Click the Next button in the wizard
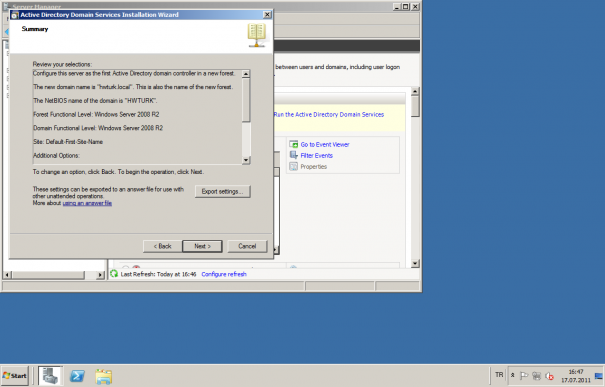The width and height of the screenshot is (605, 387). pyautogui.click(x=202, y=246)
